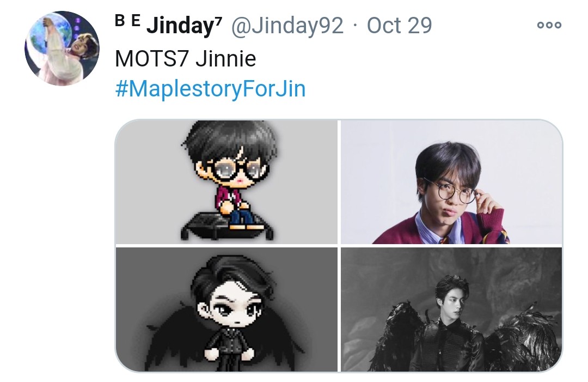Click the black cushion under pixel character
The width and height of the screenshot is (588, 382).
pos(228,225)
